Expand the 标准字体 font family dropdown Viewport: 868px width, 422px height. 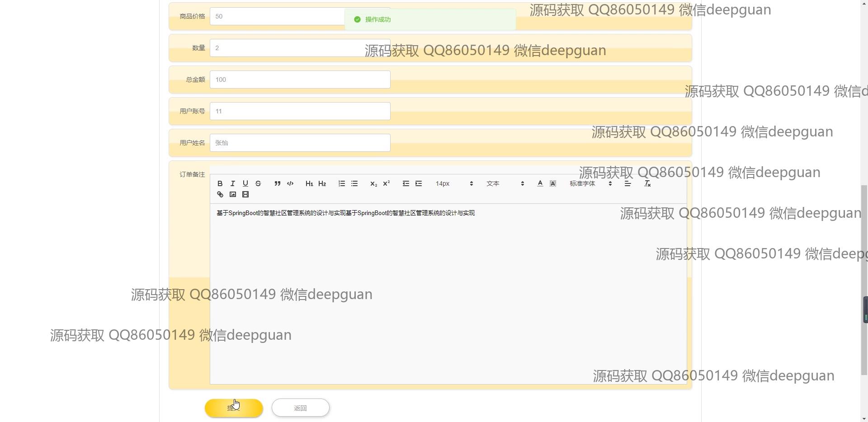[x=590, y=183]
